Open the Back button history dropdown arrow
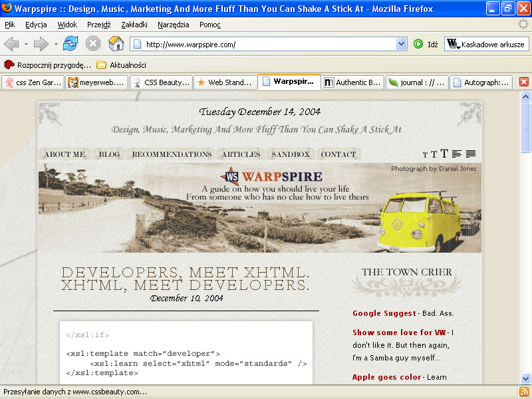 [26, 44]
